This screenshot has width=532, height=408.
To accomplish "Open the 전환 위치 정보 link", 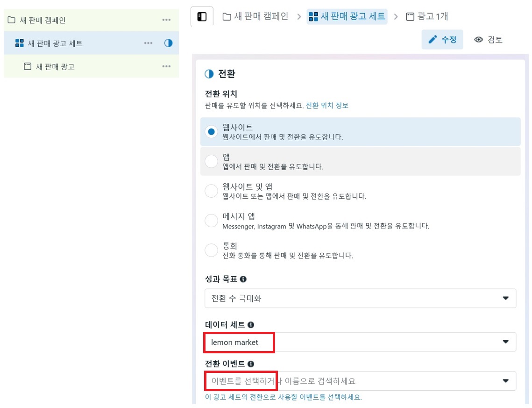I will tap(327, 106).
